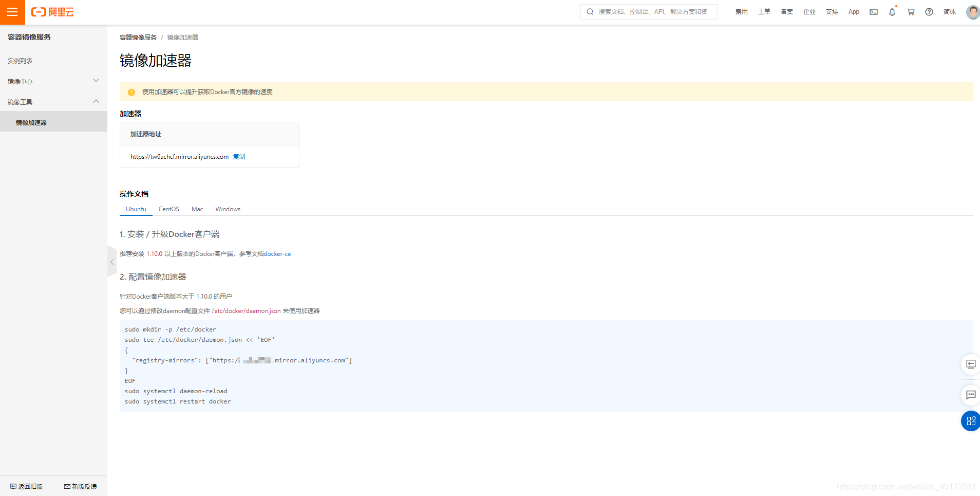Viewport: 980px width, 496px height.
Task: Open the 费用 menu
Action: click(741, 12)
